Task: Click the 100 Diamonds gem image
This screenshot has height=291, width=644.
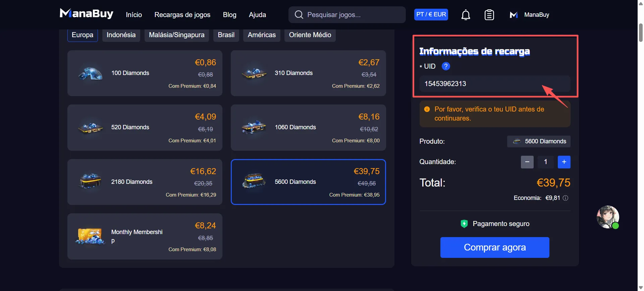Action: tap(90, 73)
